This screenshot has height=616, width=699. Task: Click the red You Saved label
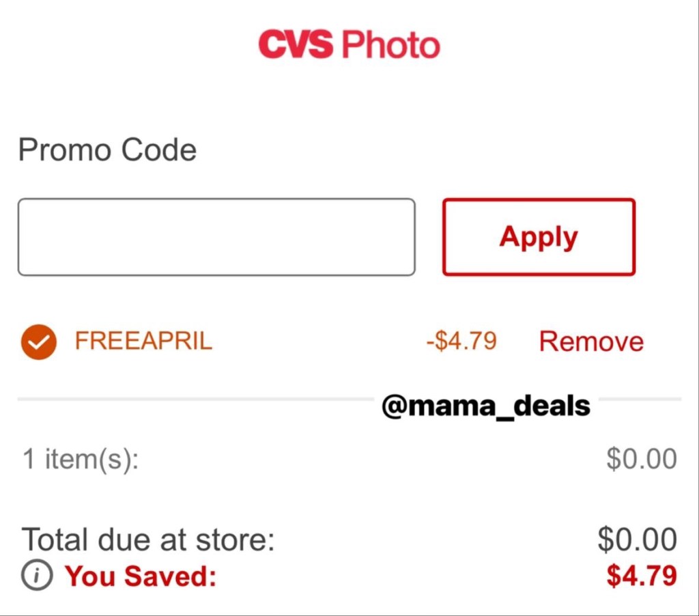tap(141, 577)
